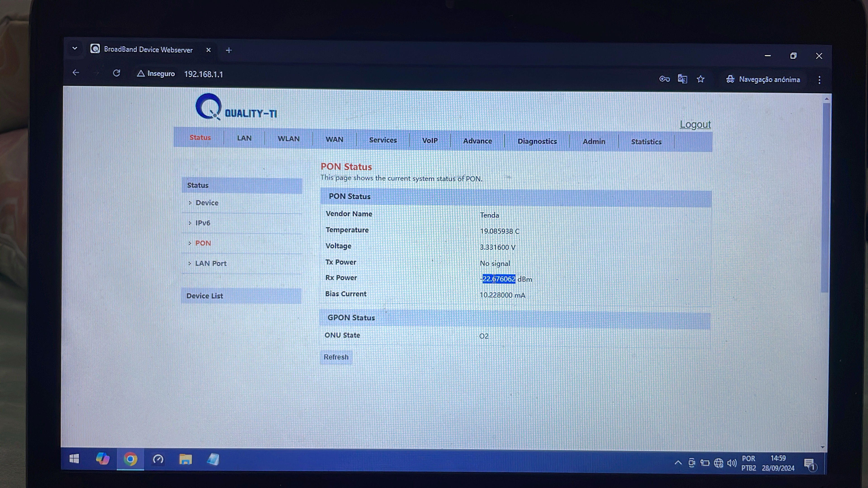
Task: Bookmark page with star icon
Action: (701, 79)
